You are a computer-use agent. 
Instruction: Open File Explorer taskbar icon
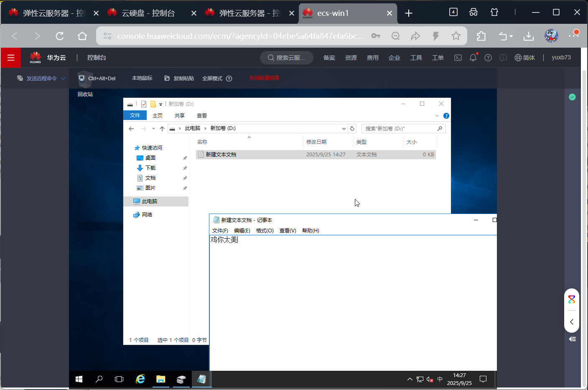(161, 379)
